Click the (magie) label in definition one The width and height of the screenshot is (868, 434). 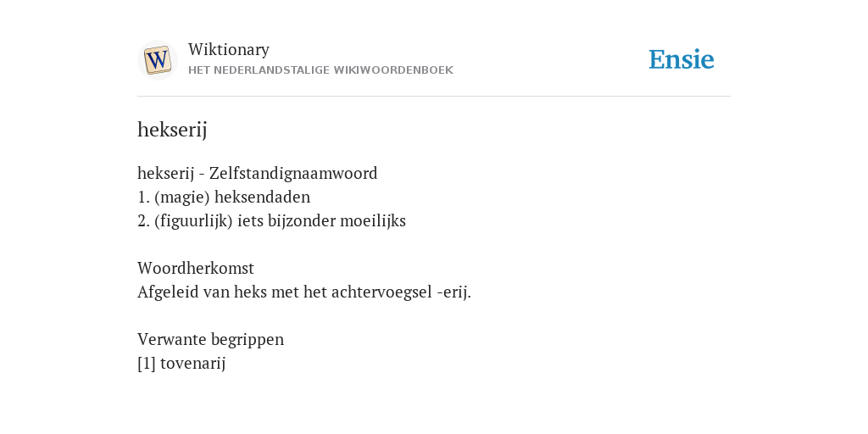(182, 197)
